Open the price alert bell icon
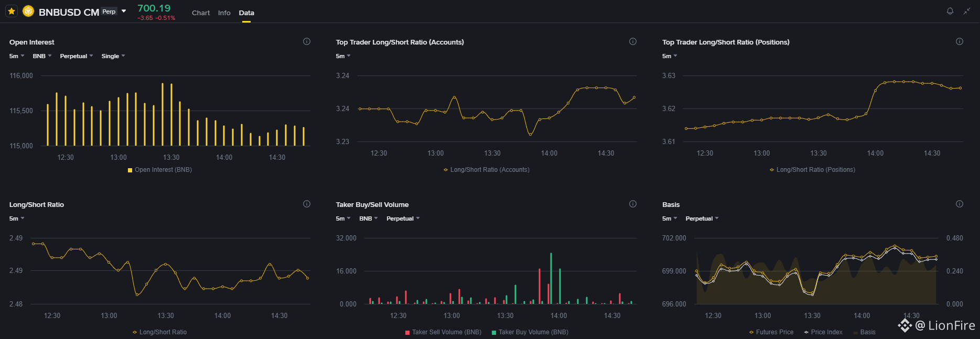The height and width of the screenshot is (339, 980). (x=950, y=11)
